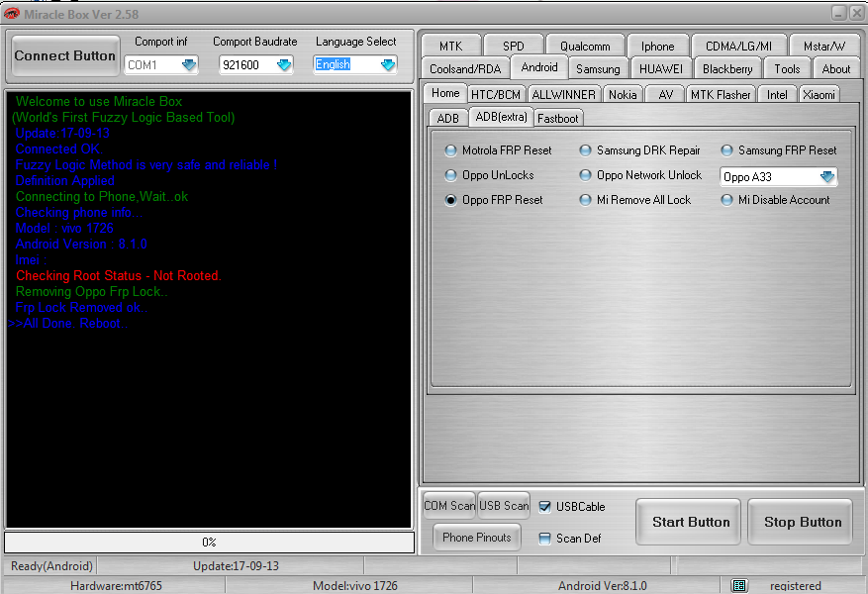
Task: Switch to the CDMA/LG/MI tab
Action: 738,46
